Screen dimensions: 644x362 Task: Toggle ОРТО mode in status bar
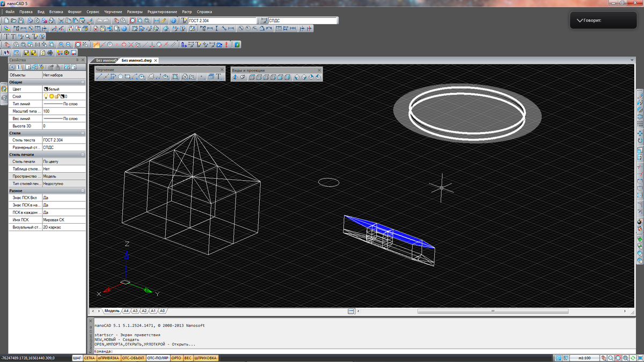point(176,358)
